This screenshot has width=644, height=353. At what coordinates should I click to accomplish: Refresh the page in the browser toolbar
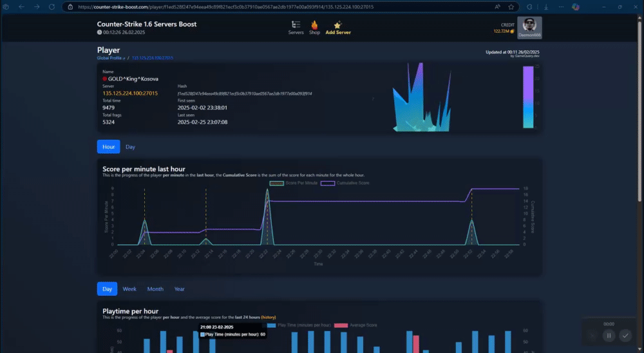[52, 7]
